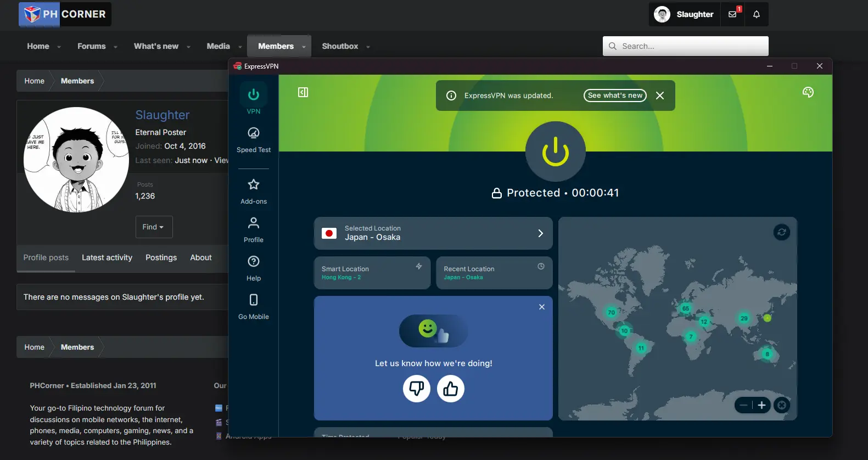Refresh the server map
Viewport: 868px width, 460px height.
coord(782,232)
